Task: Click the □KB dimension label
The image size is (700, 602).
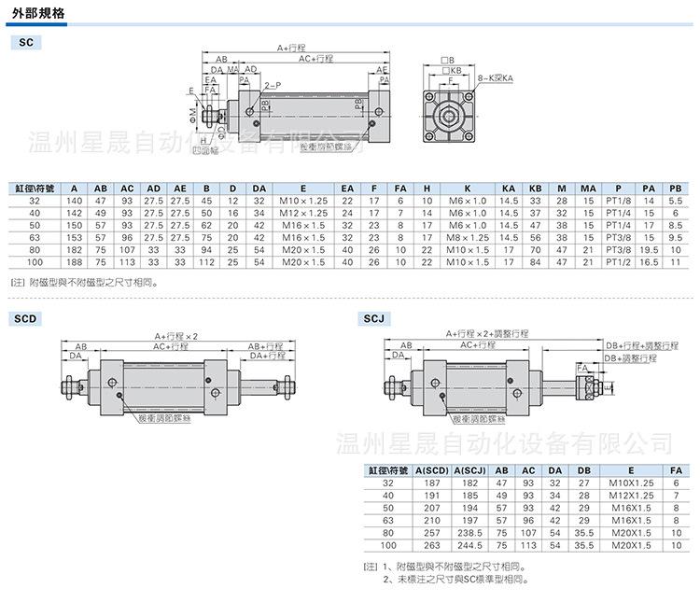Action: (452, 71)
